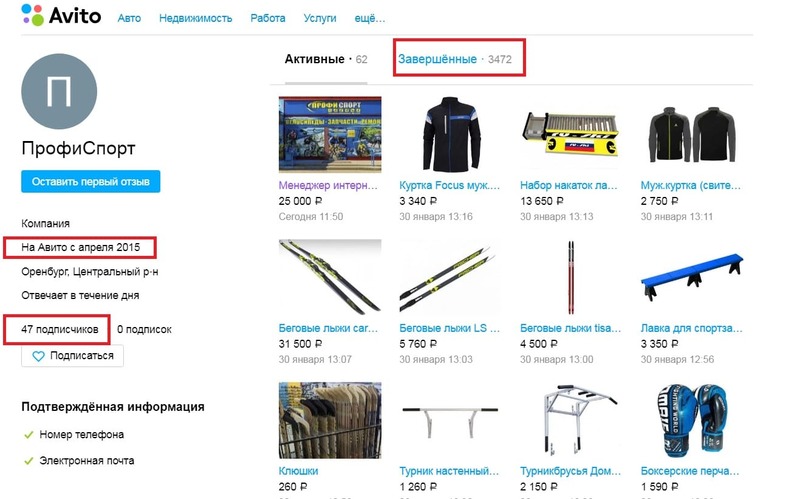This screenshot has height=499, width=800.
Task: Open the boxing gloves listing photo
Action: pyautogui.click(x=692, y=420)
